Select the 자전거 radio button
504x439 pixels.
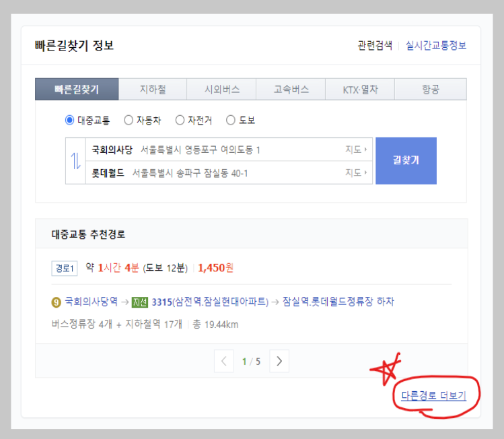[180, 121]
